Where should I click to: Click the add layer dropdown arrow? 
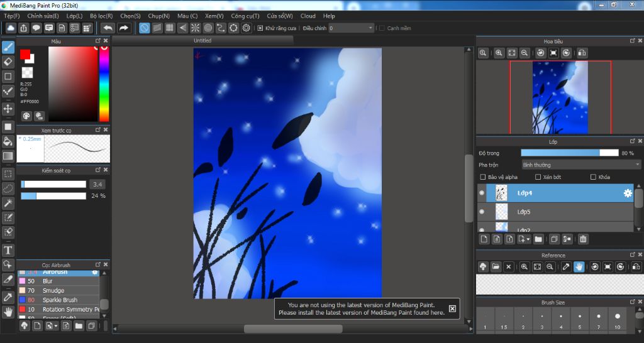click(528, 239)
